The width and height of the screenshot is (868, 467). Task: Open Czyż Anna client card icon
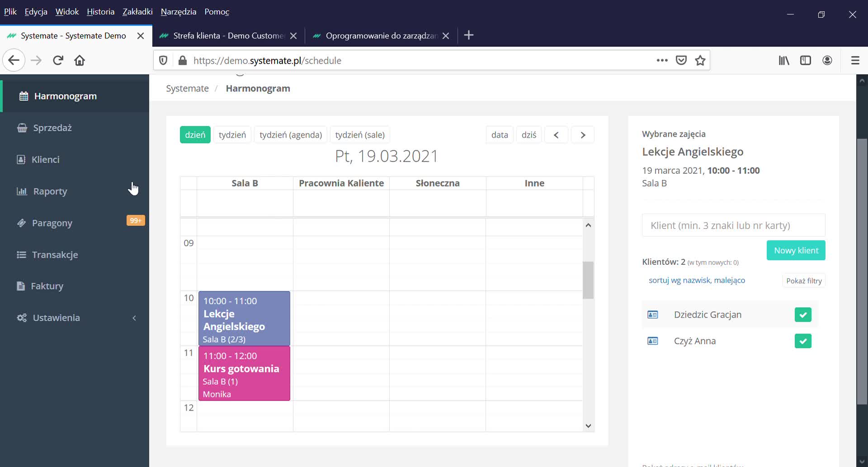pyautogui.click(x=653, y=341)
